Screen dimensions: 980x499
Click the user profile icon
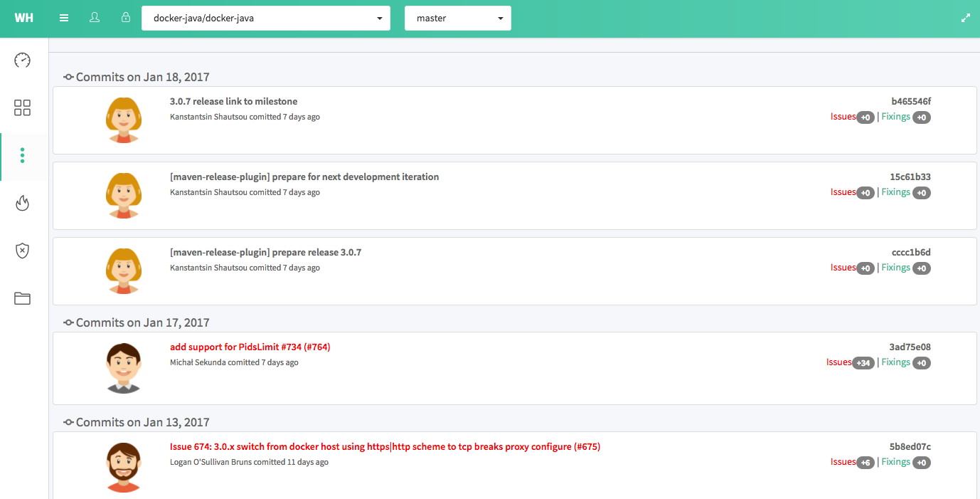95,18
